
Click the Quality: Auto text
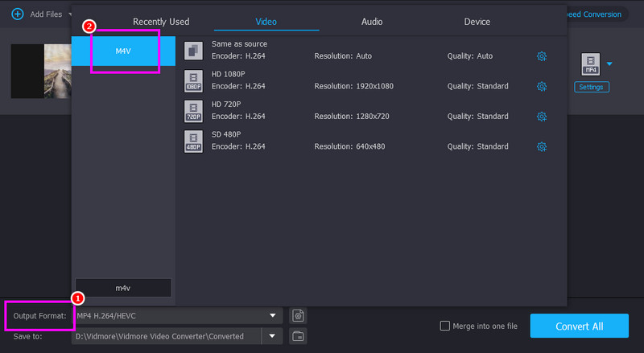(470, 56)
